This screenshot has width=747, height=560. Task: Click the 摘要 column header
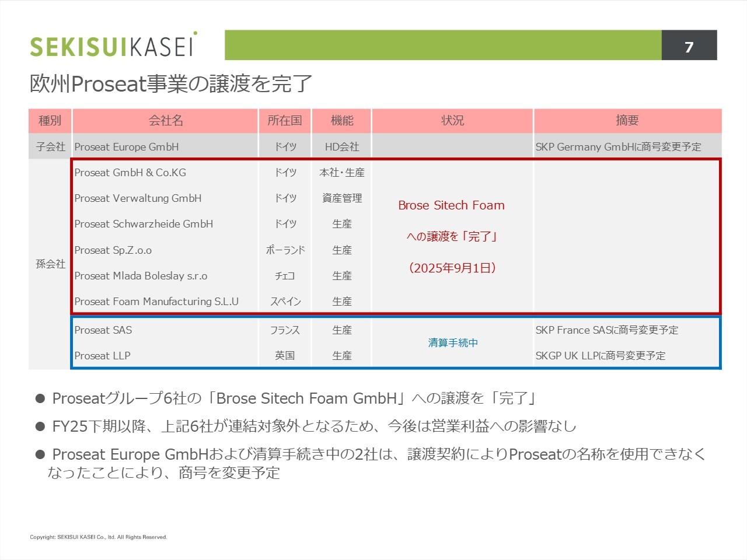pos(627,121)
